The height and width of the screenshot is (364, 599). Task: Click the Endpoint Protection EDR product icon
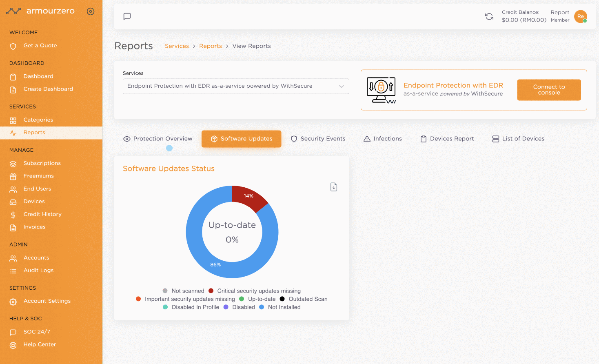381,90
